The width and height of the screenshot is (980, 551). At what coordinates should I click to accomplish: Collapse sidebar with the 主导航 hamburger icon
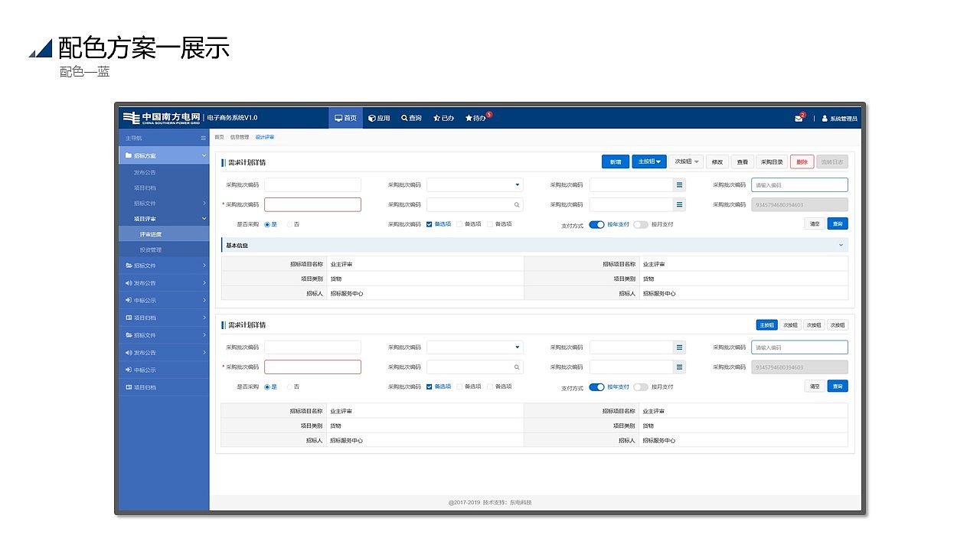203,138
